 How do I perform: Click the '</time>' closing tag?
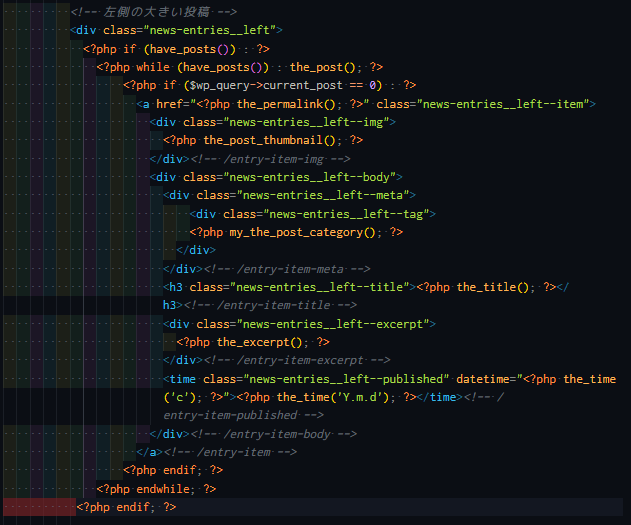coord(439,397)
